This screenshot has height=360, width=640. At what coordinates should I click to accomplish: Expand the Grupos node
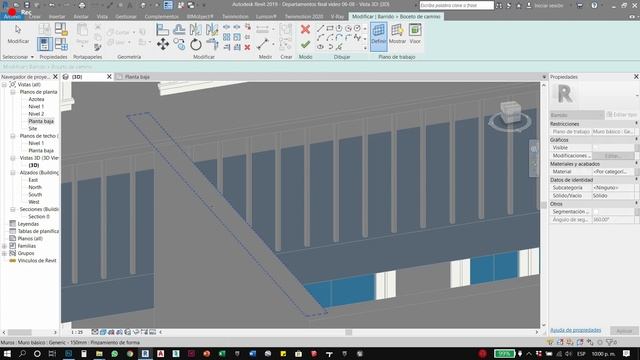pos(4,253)
